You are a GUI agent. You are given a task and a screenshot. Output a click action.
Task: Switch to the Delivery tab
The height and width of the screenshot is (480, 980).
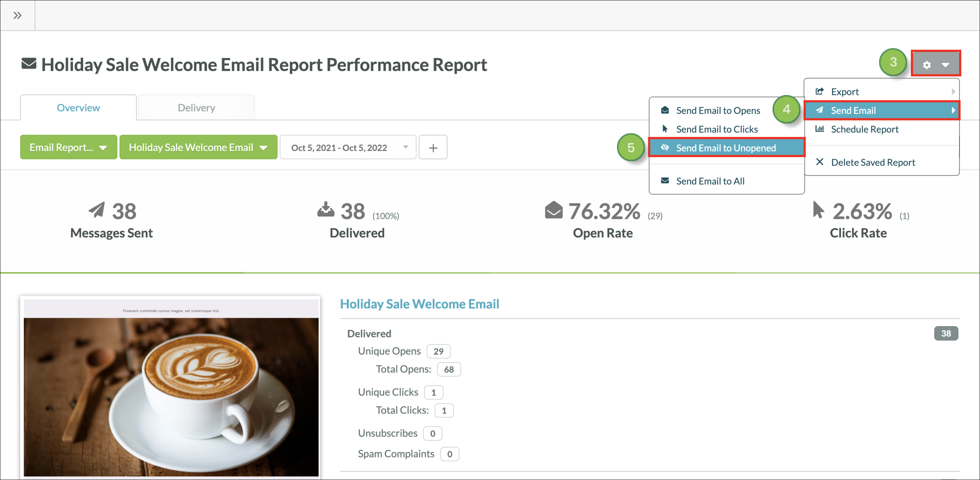tap(196, 108)
